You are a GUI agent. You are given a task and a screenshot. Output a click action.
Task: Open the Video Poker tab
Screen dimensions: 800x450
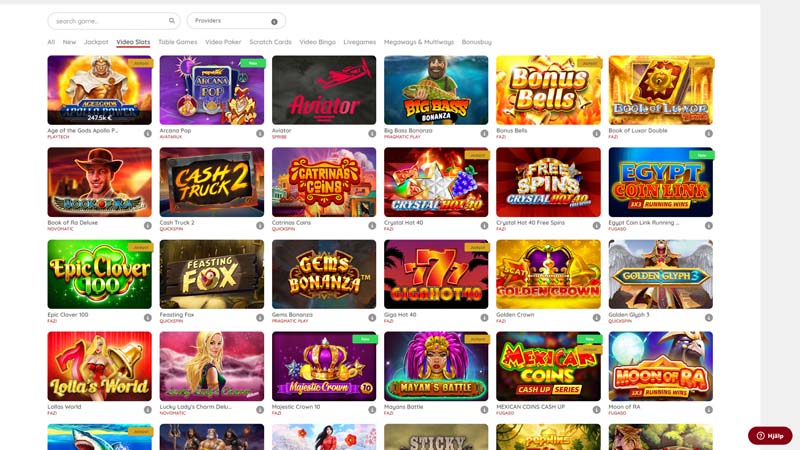tap(223, 42)
